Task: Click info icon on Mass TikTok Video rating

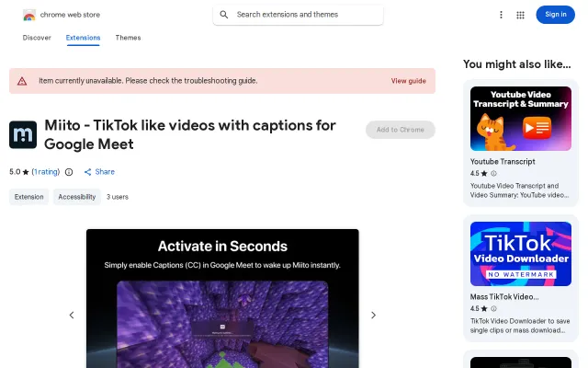Action: click(x=494, y=309)
